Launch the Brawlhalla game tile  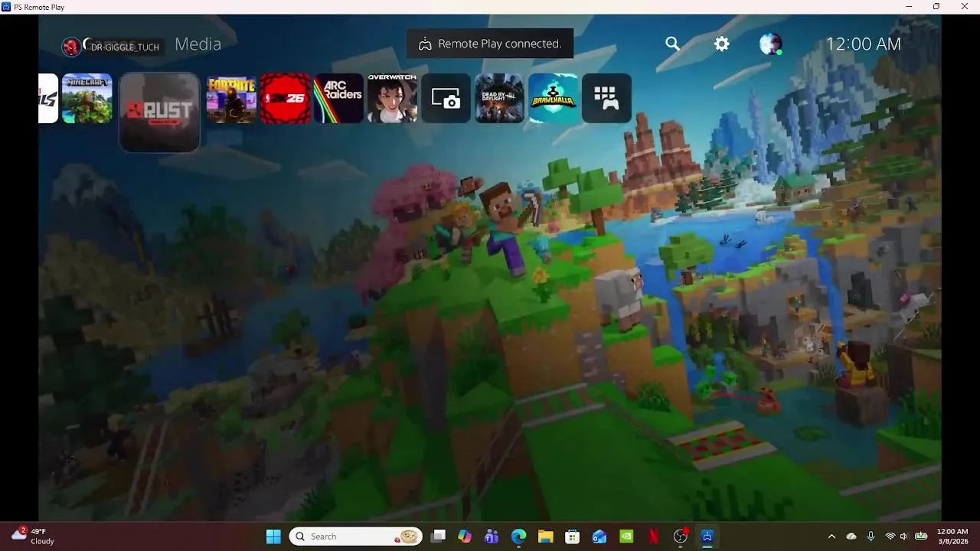click(553, 98)
